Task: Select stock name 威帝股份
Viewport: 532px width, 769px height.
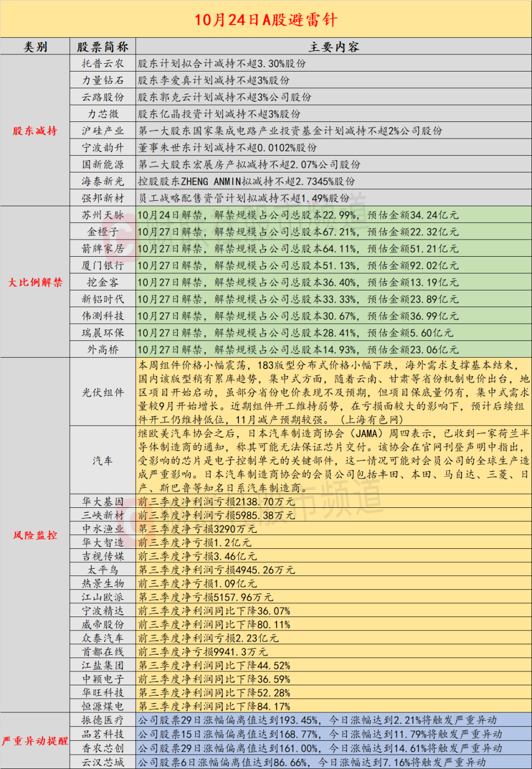Action: [x=103, y=624]
